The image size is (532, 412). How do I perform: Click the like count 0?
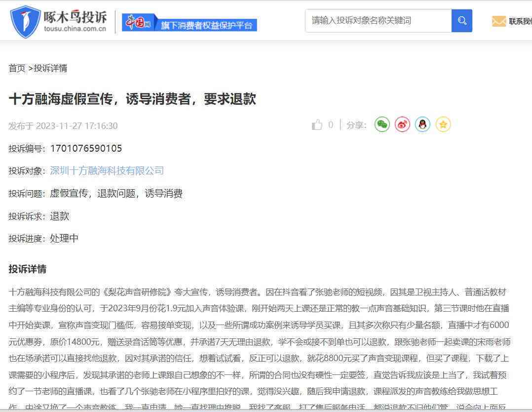(x=331, y=124)
